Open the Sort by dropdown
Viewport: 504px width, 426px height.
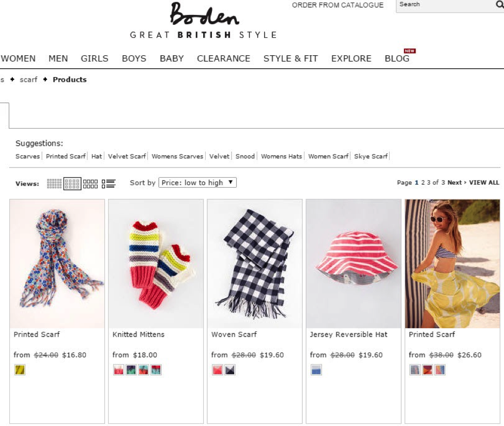[x=197, y=182]
